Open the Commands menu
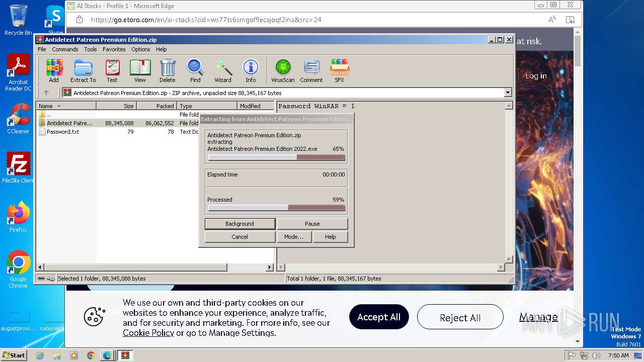Screen dimensions: 644x362 point(65,49)
